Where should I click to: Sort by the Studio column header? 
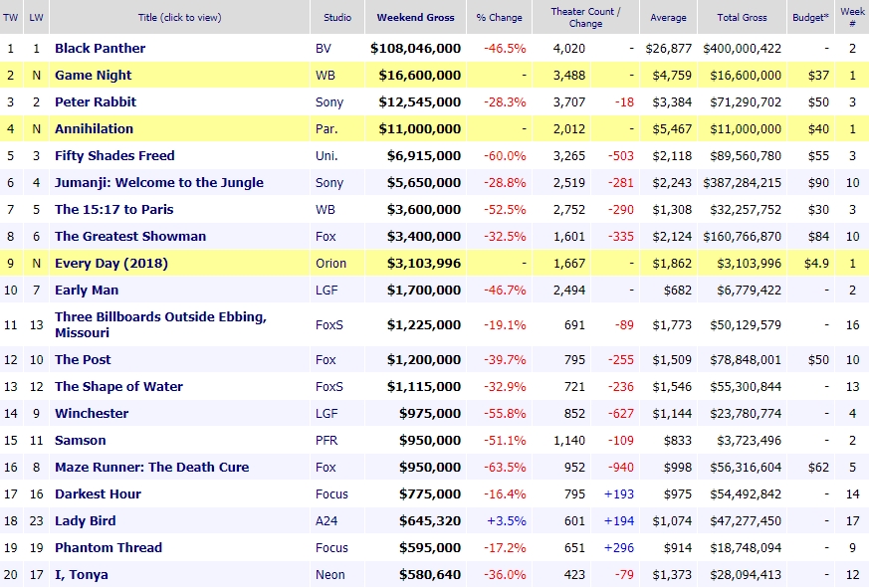[x=337, y=17]
